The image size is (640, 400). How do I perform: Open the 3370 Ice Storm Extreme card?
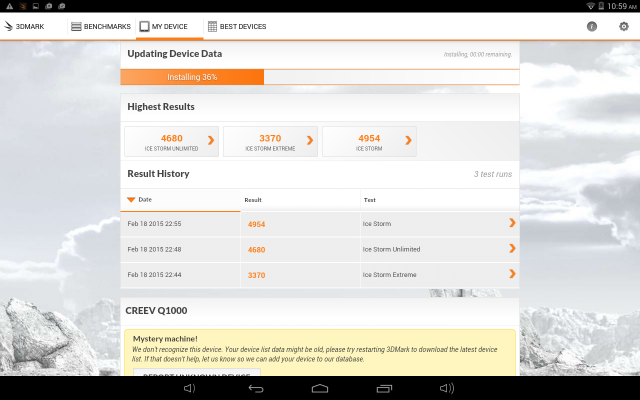click(x=270, y=142)
